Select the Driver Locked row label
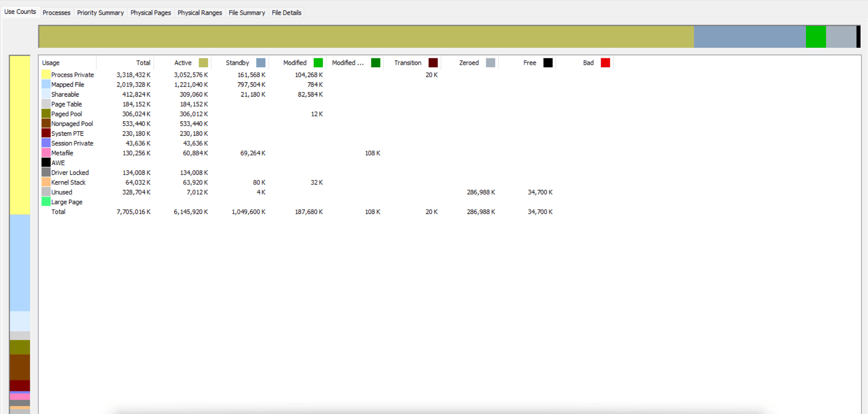The image size is (868, 414). pyautogui.click(x=70, y=172)
